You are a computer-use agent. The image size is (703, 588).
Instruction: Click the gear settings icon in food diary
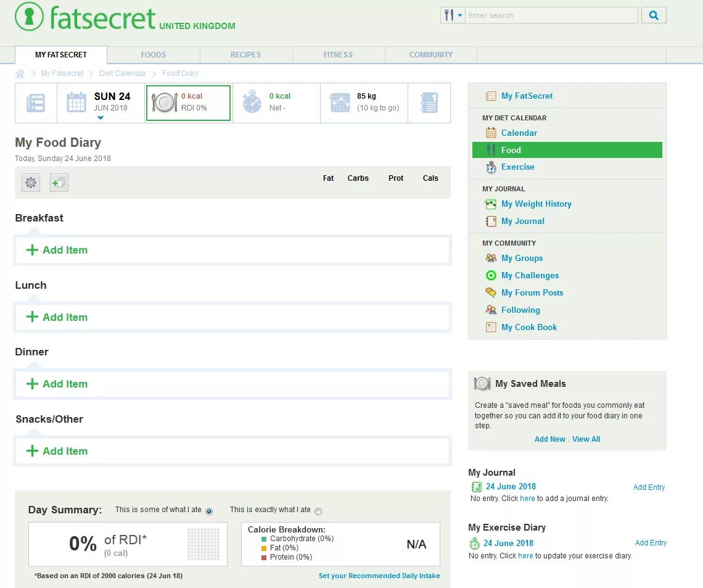click(30, 183)
